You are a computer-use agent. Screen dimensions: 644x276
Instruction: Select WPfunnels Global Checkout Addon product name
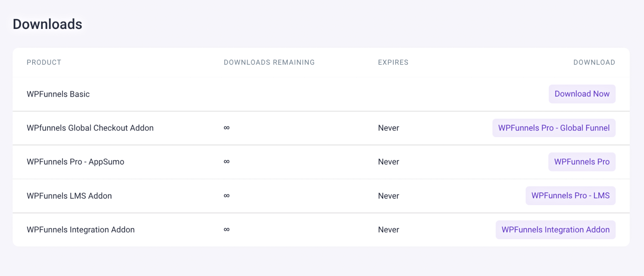90,128
